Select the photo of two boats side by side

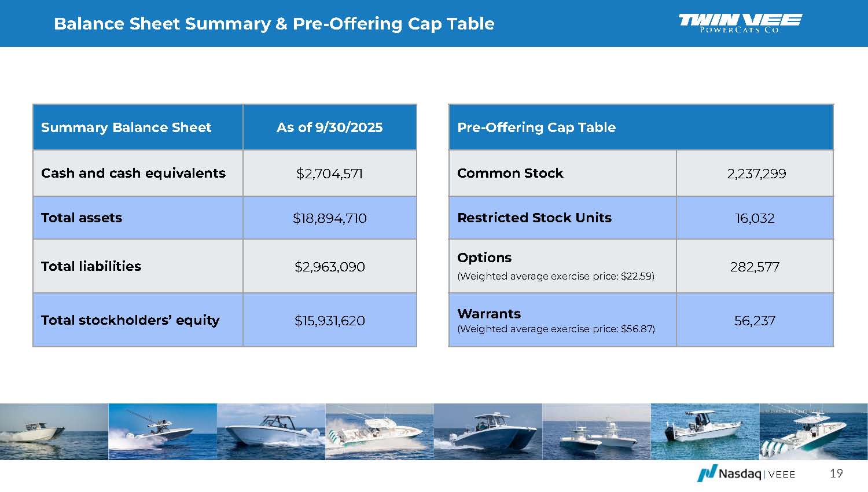pyautogui.click(x=596, y=431)
